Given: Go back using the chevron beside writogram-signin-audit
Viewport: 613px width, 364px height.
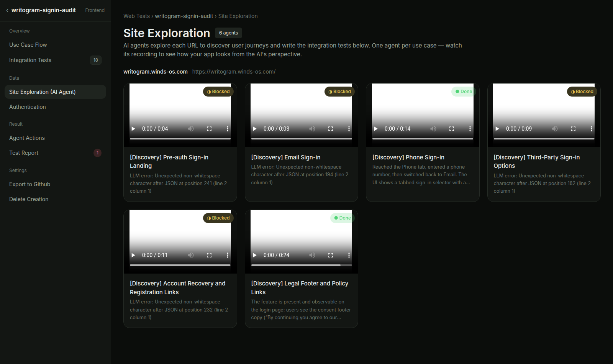Looking at the screenshot, I should pos(7,10).
